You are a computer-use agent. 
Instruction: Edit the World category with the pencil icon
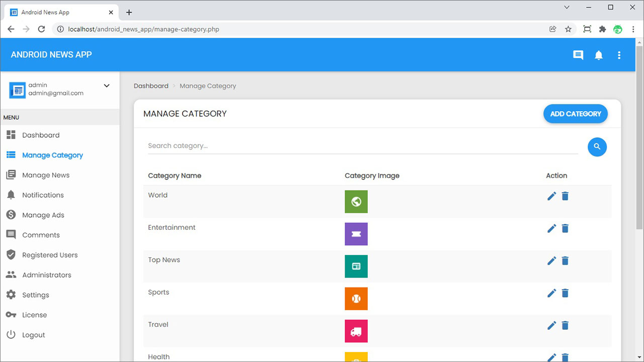551,196
